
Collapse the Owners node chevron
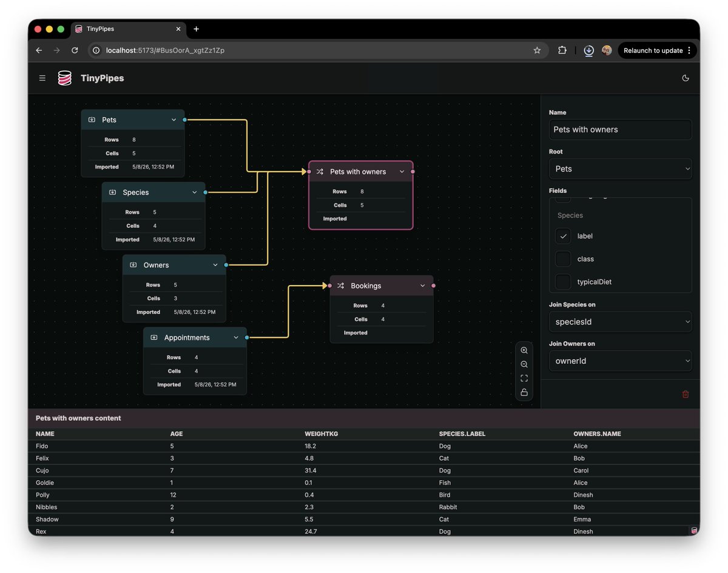point(215,265)
